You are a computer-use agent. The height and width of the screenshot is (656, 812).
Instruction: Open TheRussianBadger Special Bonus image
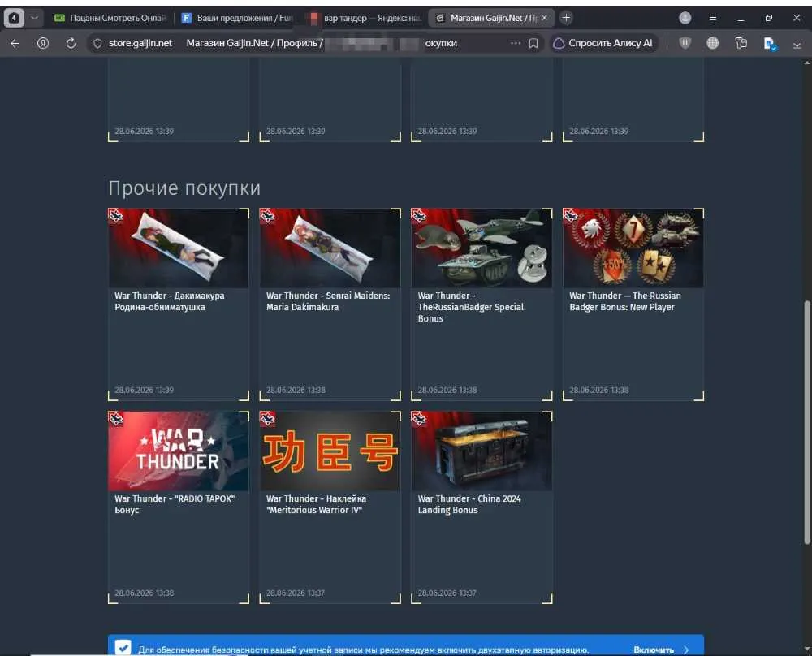click(482, 248)
